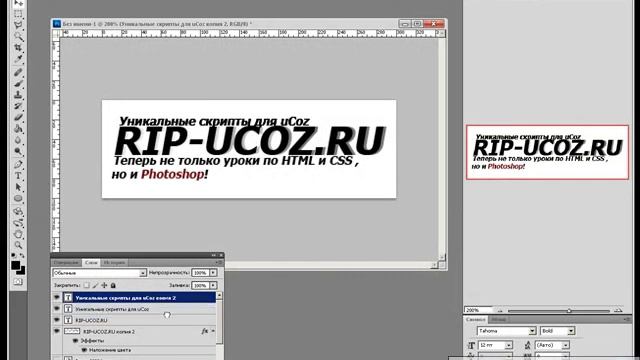640x360 pixels.
Task: Select the 'RIP-UCOZ.RU копия 2' layer row
Action: [139, 331]
